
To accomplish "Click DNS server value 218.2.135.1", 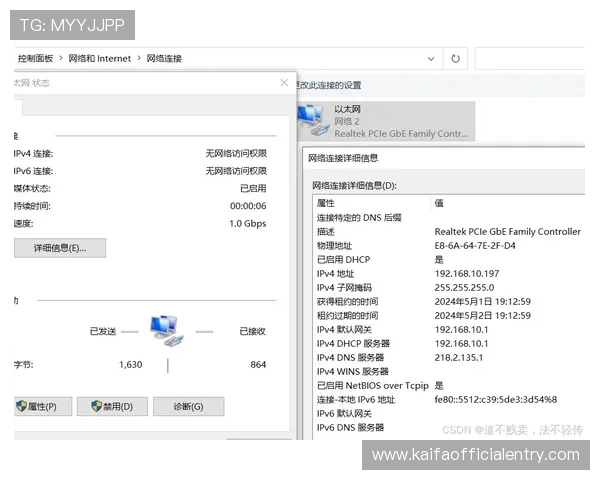I will click(x=458, y=358).
